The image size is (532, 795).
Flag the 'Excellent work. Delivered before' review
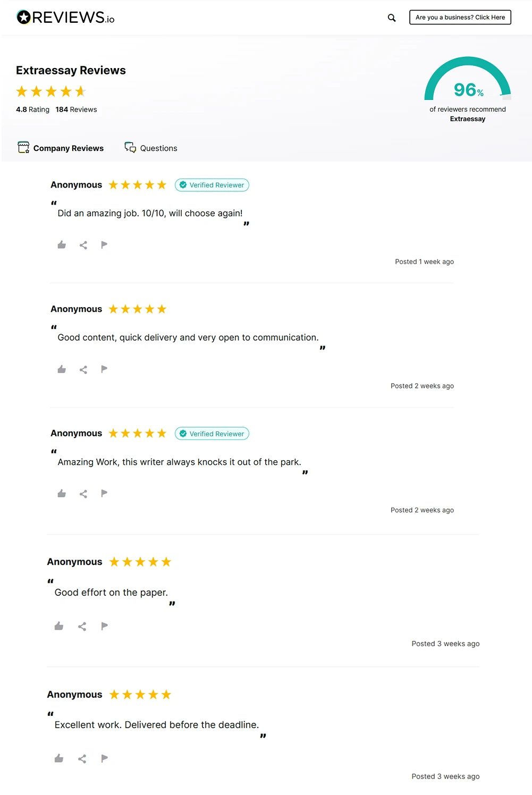click(105, 758)
